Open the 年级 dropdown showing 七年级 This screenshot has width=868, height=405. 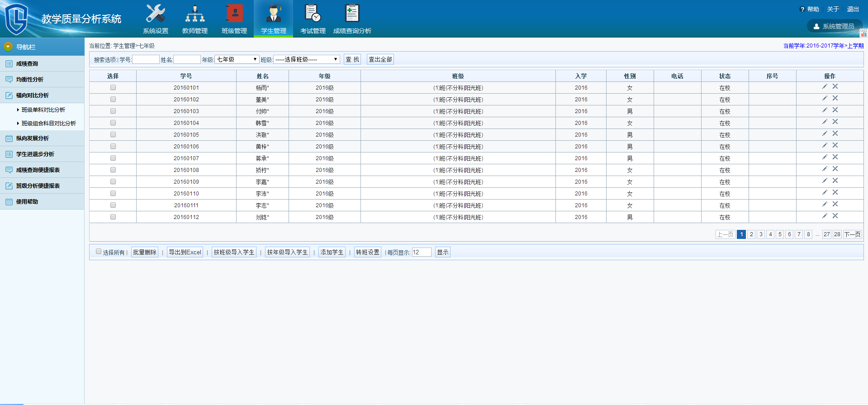click(237, 59)
